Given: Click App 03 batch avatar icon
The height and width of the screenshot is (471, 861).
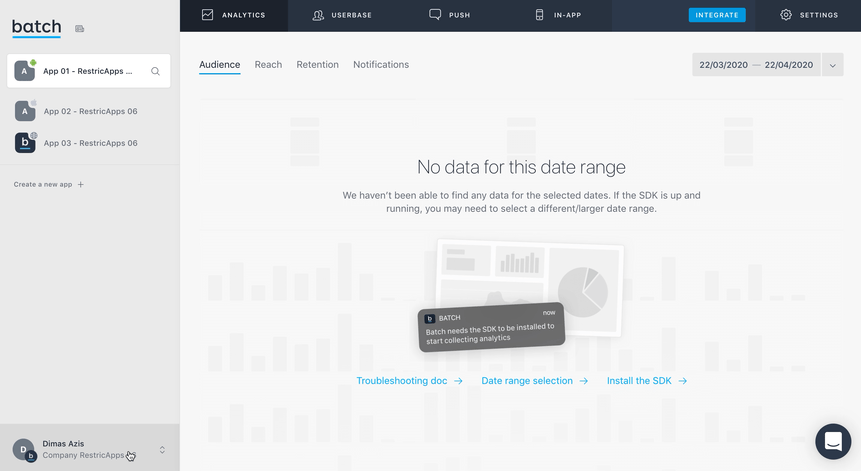Looking at the screenshot, I should tap(25, 142).
